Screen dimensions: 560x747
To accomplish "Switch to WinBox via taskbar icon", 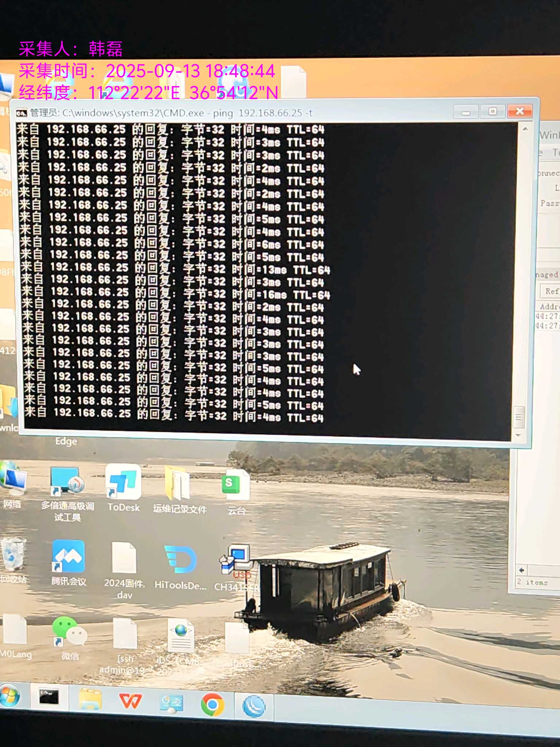I will [254, 707].
